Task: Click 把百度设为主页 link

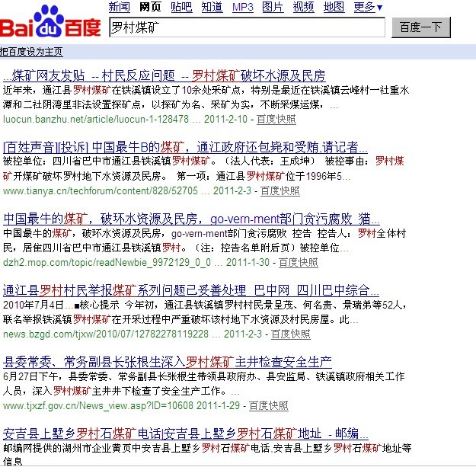Action: pyautogui.click(x=32, y=52)
